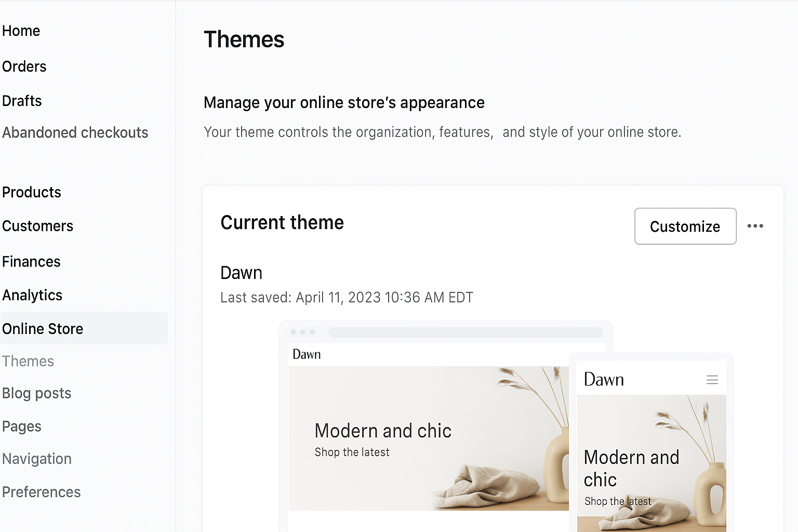Viewport: 798px width, 532px height.
Task: Select Drafts under Orders
Action: pos(22,101)
